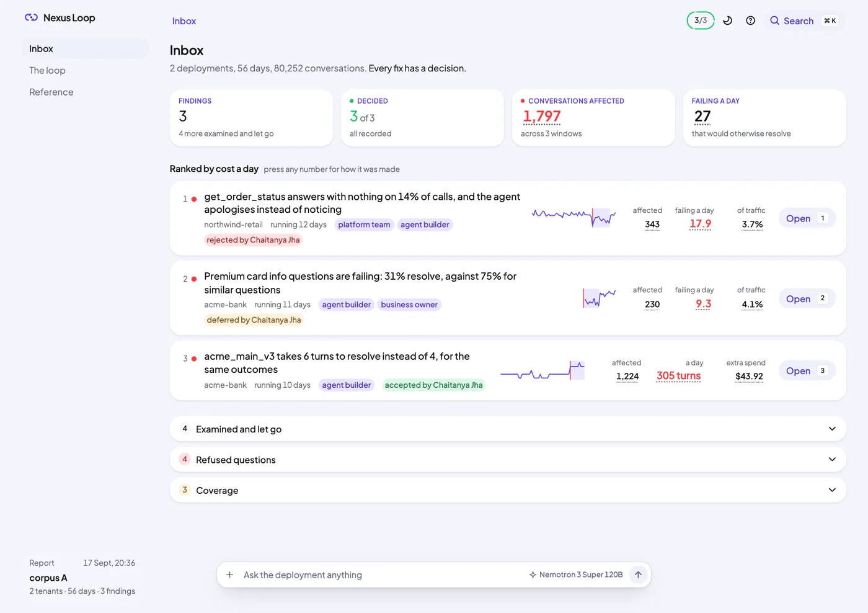Click the 3.7% of traffic value
The width and height of the screenshot is (868, 613).
[752, 225]
